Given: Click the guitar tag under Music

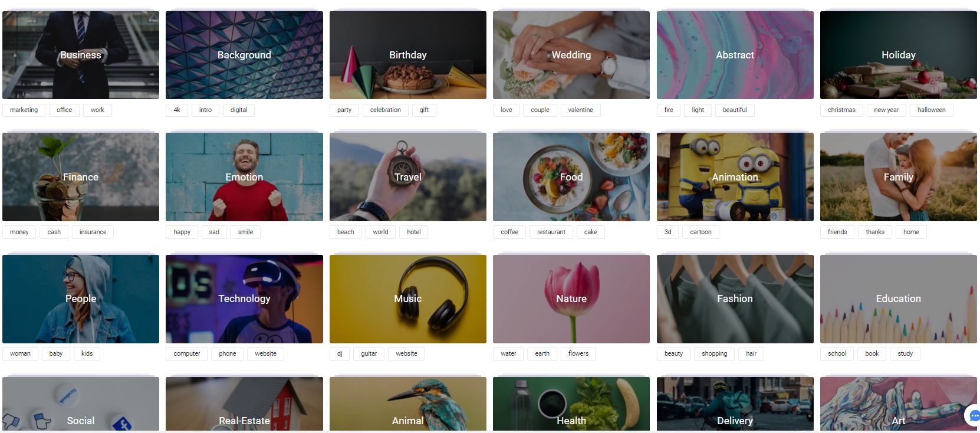Looking at the screenshot, I should pos(369,354).
